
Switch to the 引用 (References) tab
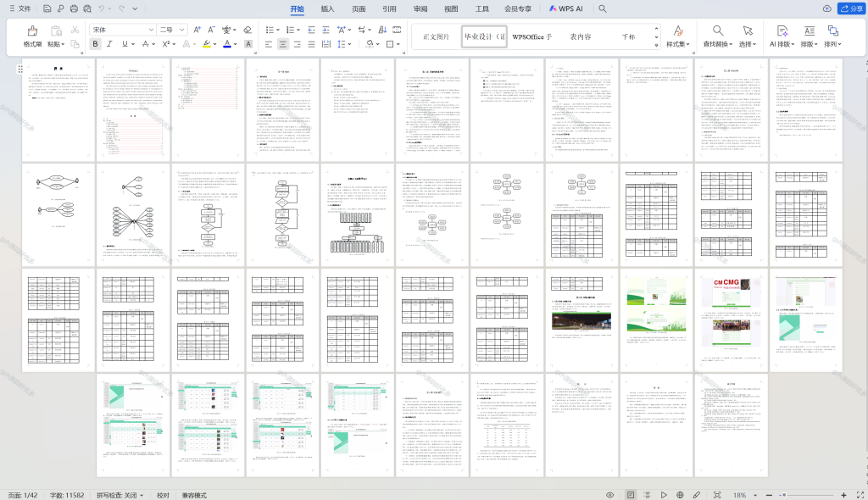tap(389, 8)
